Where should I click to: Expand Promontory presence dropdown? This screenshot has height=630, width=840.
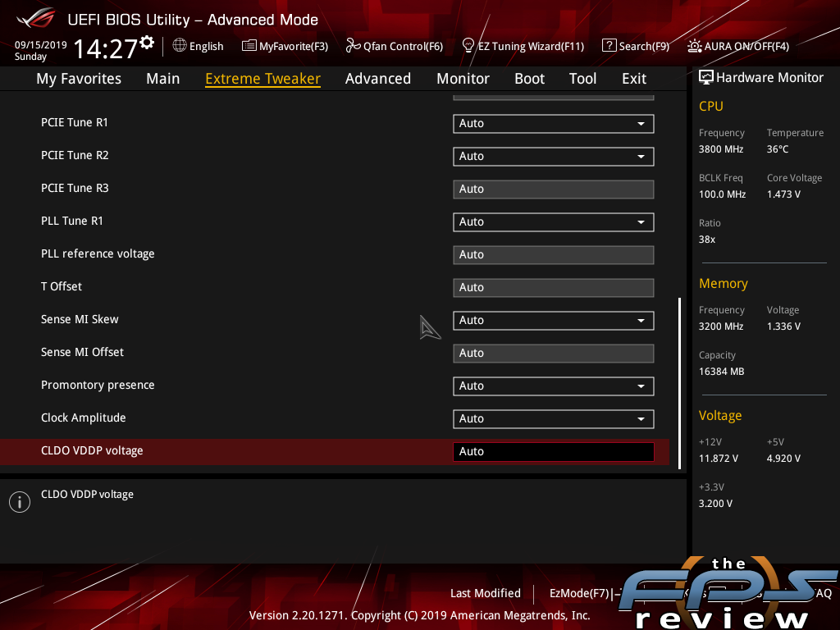click(x=554, y=386)
